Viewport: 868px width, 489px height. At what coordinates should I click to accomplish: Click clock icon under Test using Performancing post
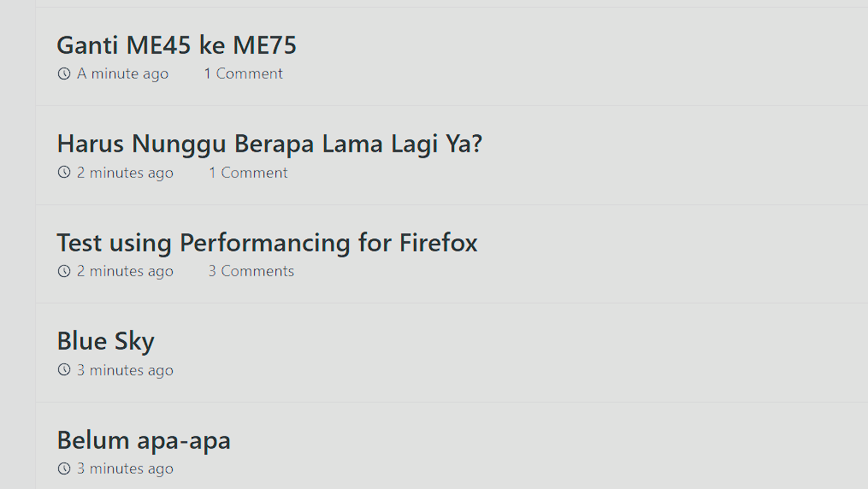63,272
